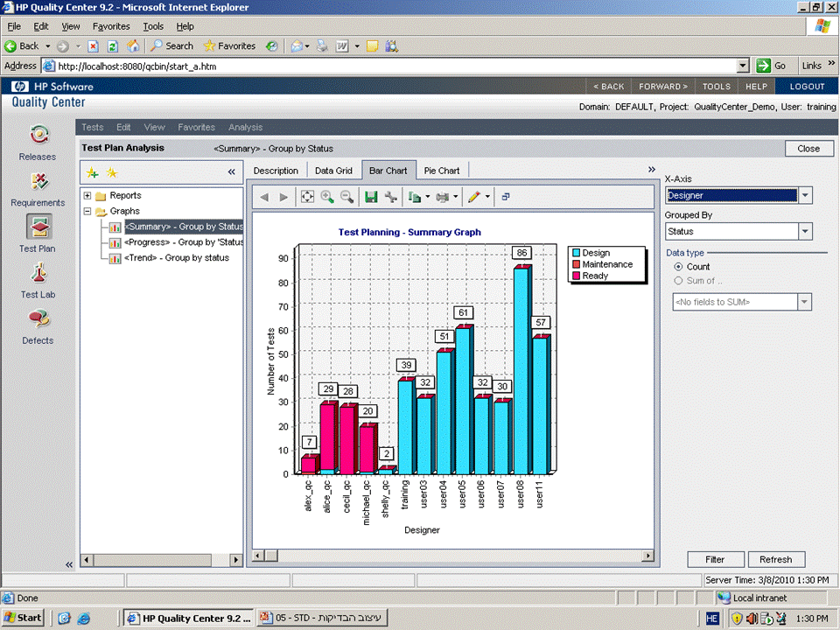
Task: Click the Design legend color swatch
Action: coord(577,253)
